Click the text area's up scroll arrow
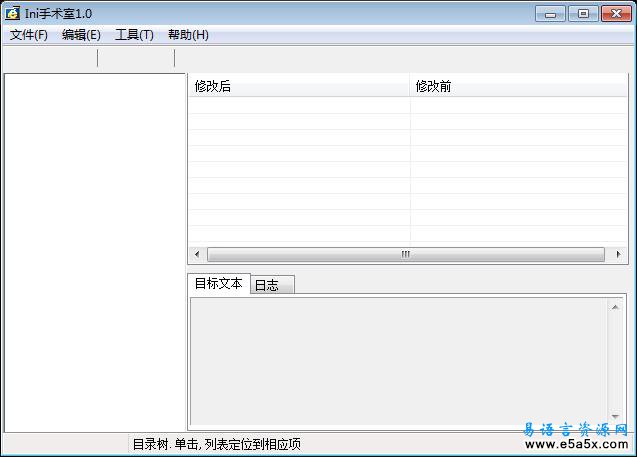 pyautogui.click(x=615, y=308)
